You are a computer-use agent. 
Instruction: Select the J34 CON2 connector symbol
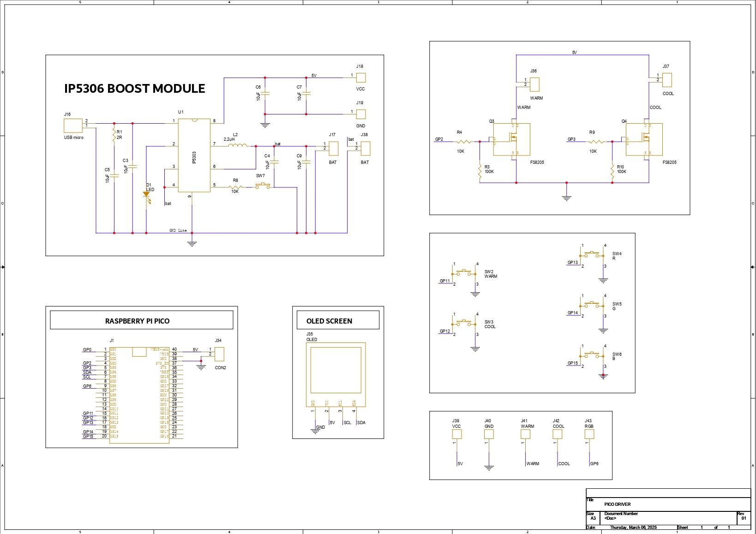pos(219,354)
